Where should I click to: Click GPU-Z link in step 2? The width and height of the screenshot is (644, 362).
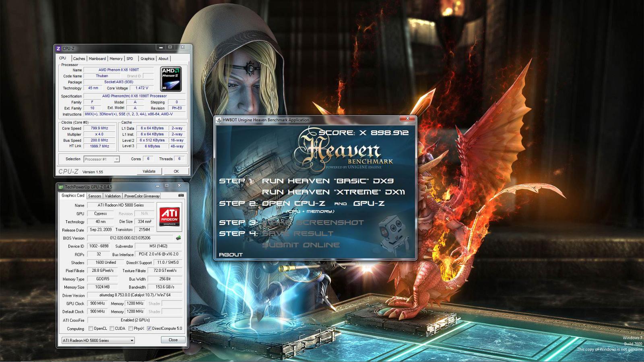pyautogui.click(x=369, y=203)
